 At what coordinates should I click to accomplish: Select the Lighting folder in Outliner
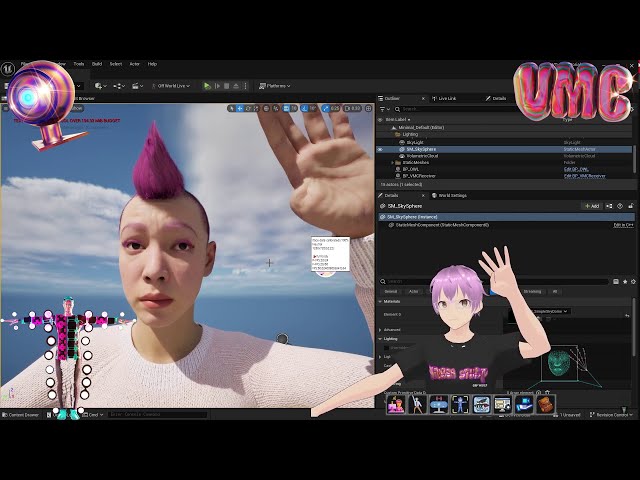(410, 134)
